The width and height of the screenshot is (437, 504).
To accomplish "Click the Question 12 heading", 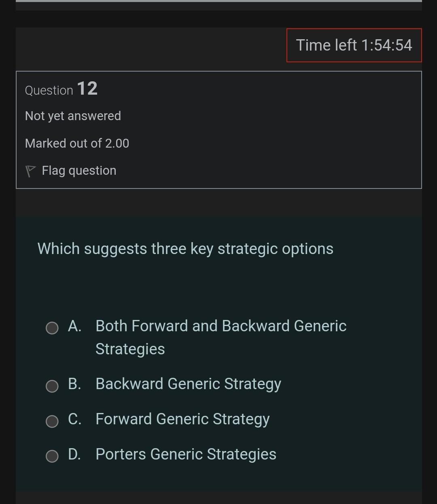I will 61,89.
